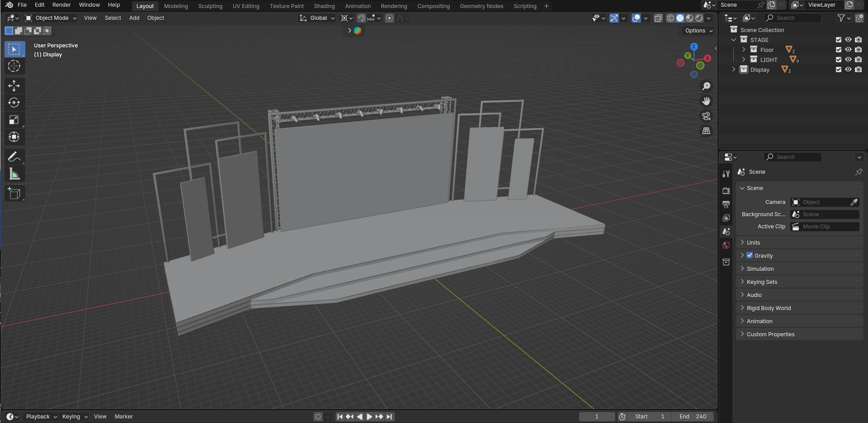Open the Keying popover in timeline
The width and height of the screenshot is (868, 423).
point(75,417)
